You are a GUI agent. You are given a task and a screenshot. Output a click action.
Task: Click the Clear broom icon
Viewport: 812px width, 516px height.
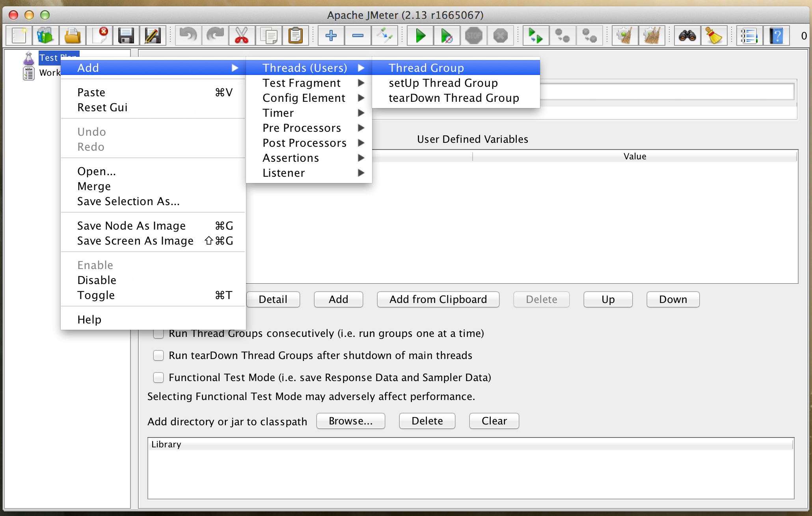(x=625, y=36)
